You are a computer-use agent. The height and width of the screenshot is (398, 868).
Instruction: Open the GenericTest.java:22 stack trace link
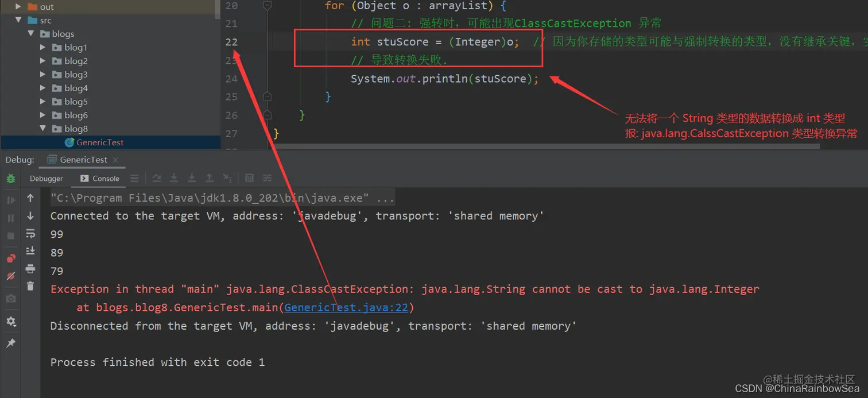[x=346, y=307]
